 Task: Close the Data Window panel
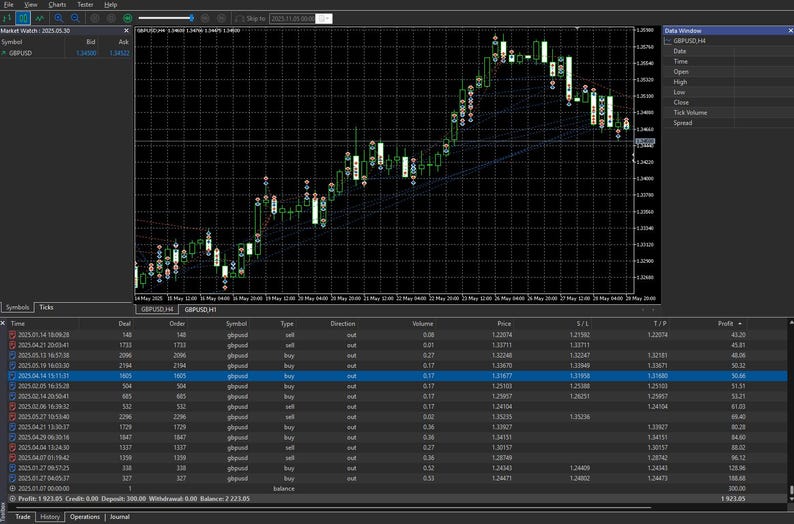point(790,31)
